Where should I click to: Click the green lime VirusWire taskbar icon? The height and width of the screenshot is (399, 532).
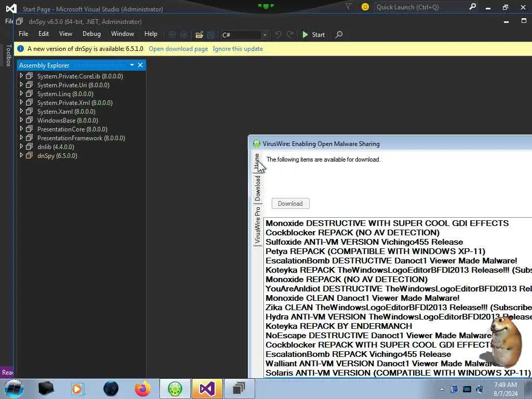click(x=175, y=389)
